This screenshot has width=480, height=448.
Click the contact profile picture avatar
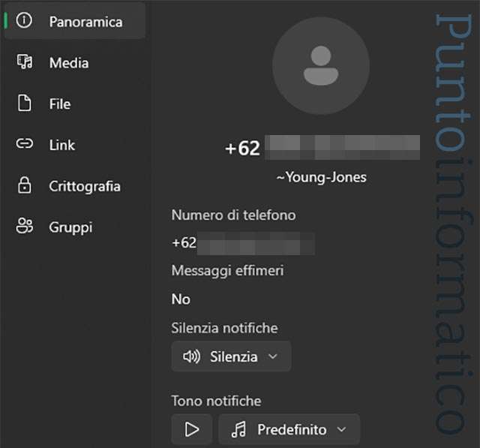click(321, 65)
